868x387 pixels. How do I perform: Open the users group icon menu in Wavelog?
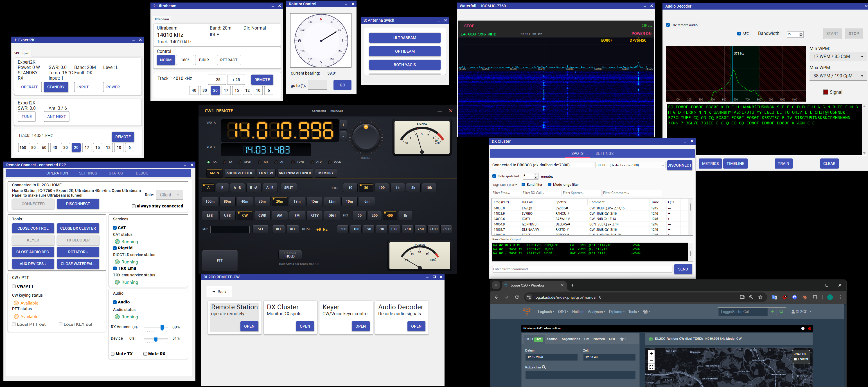pos(646,312)
